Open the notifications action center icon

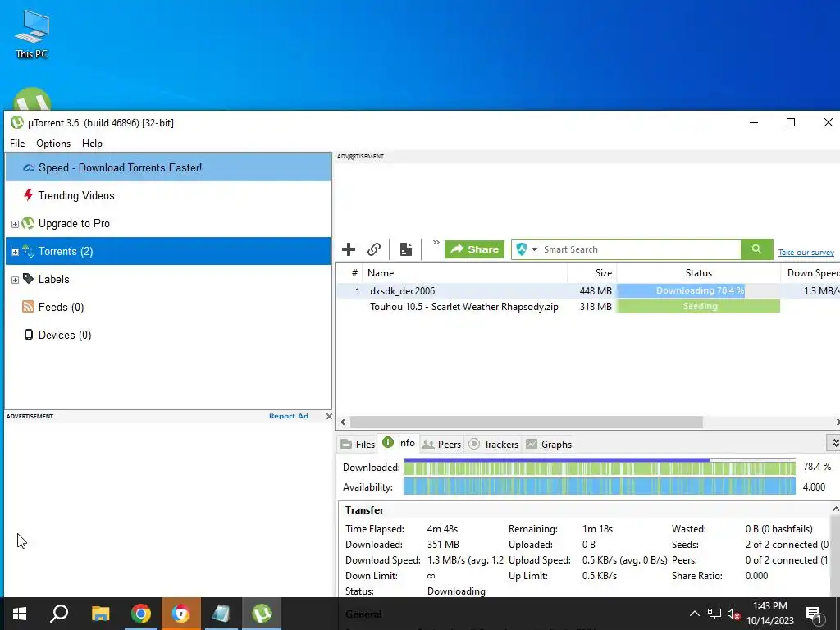[x=815, y=614]
